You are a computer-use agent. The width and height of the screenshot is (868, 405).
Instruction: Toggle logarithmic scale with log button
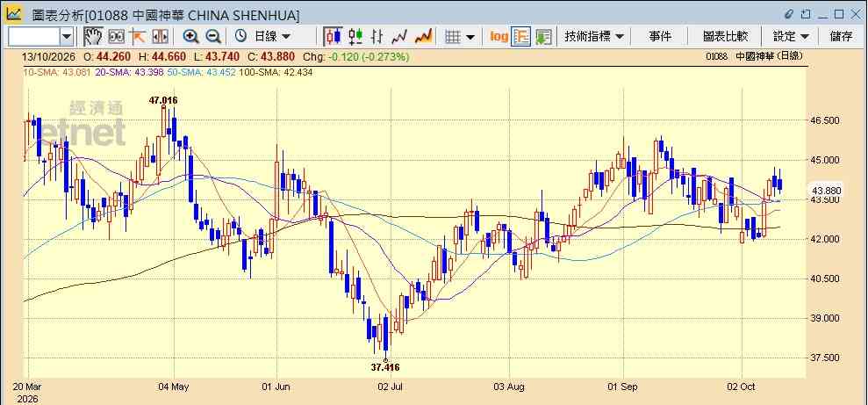point(499,37)
